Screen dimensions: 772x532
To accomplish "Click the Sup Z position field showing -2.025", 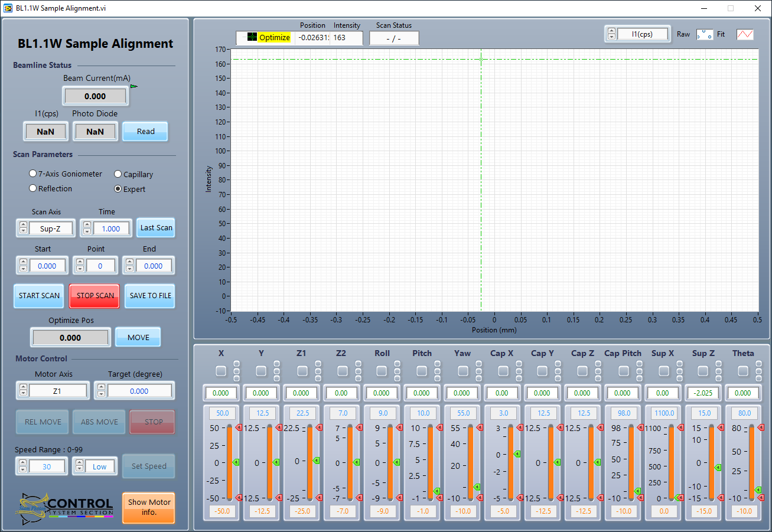I will tap(703, 393).
